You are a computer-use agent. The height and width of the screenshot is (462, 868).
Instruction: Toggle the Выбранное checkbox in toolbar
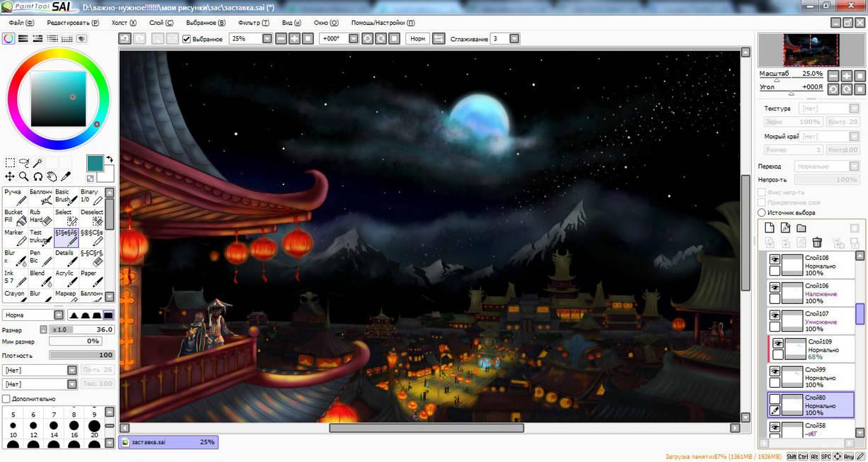click(186, 39)
